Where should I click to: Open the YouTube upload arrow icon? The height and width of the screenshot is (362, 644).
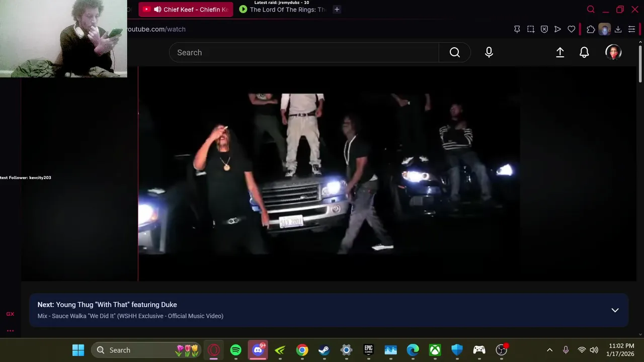click(x=560, y=52)
